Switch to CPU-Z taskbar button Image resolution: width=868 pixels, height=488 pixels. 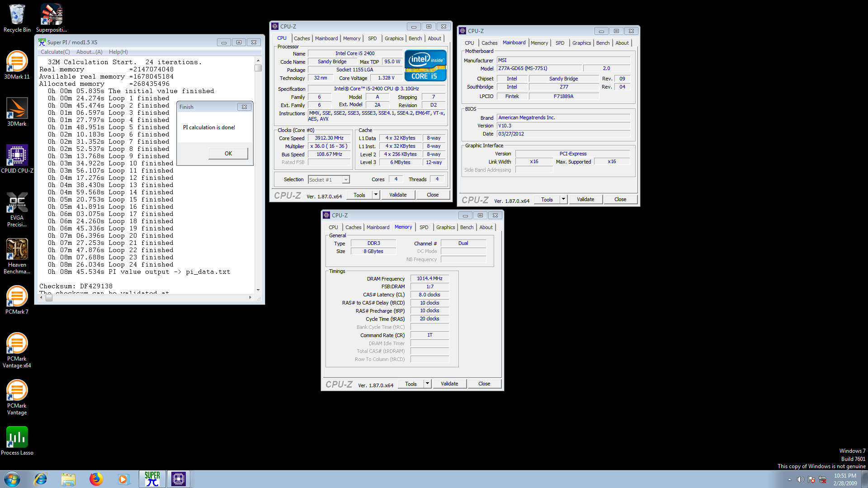(x=179, y=479)
